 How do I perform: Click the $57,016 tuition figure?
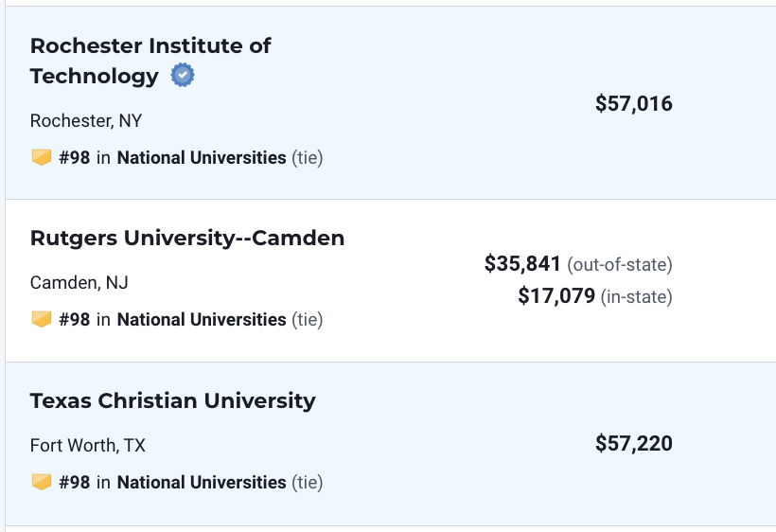634,104
